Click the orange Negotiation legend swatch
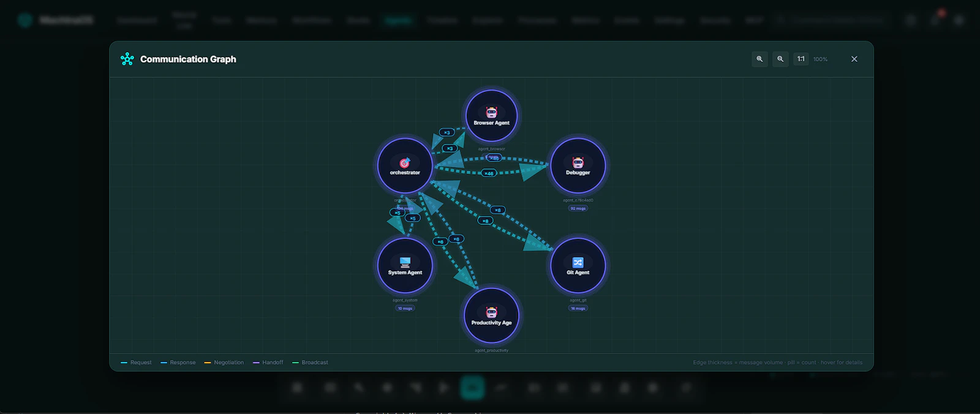The height and width of the screenshot is (414, 980). pyautogui.click(x=208, y=363)
